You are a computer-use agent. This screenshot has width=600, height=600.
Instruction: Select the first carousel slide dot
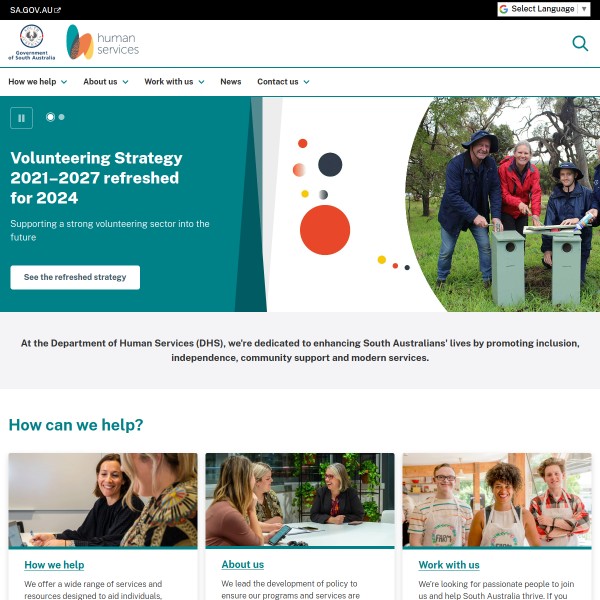50,117
